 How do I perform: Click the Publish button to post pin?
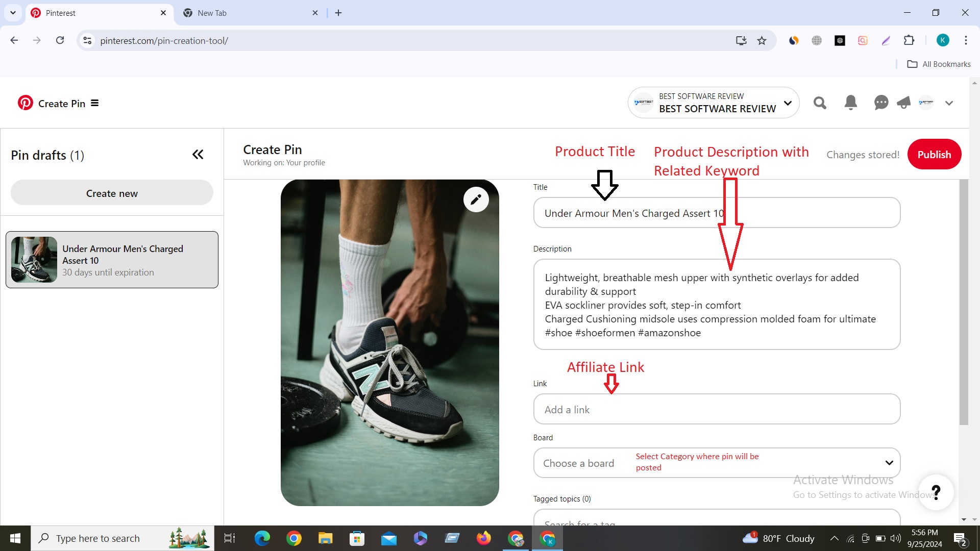pyautogui.click(x=935, y=154)
